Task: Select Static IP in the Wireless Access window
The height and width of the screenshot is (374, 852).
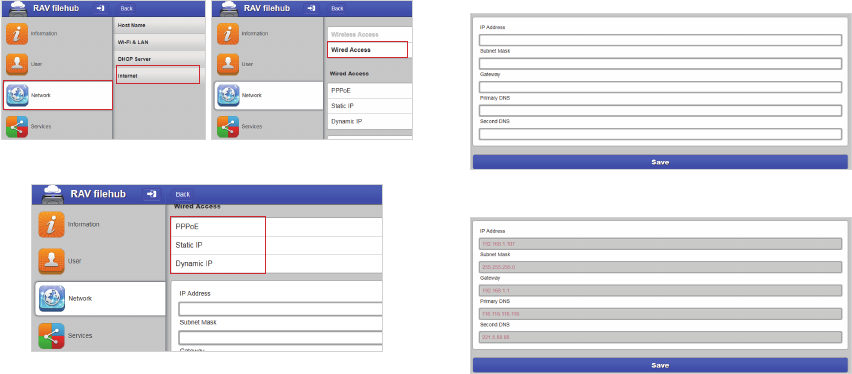Action: pos(370,106)
